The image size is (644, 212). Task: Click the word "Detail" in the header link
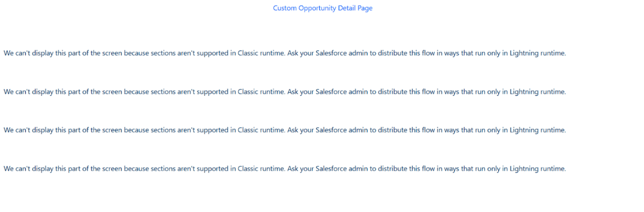click(348, 8)
